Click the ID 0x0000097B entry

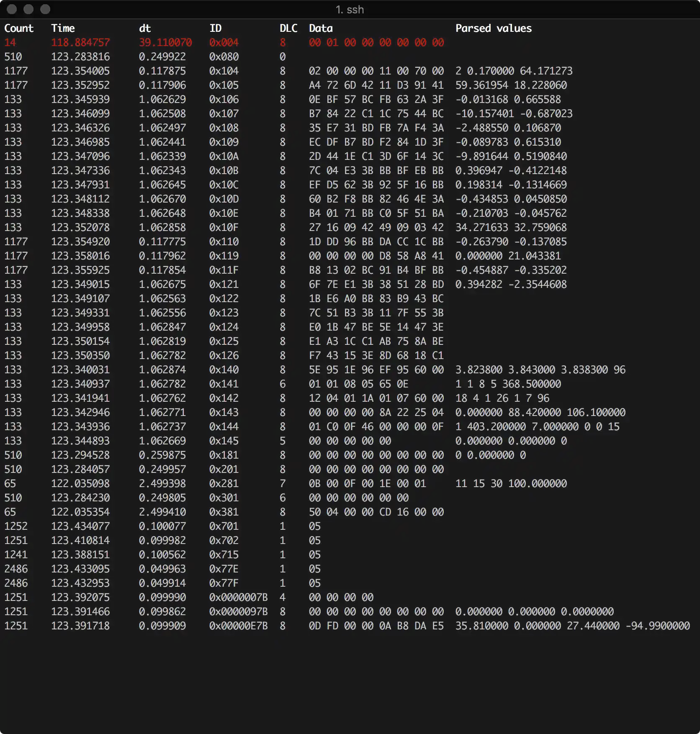pyautogui.click(x=238, y=612)
